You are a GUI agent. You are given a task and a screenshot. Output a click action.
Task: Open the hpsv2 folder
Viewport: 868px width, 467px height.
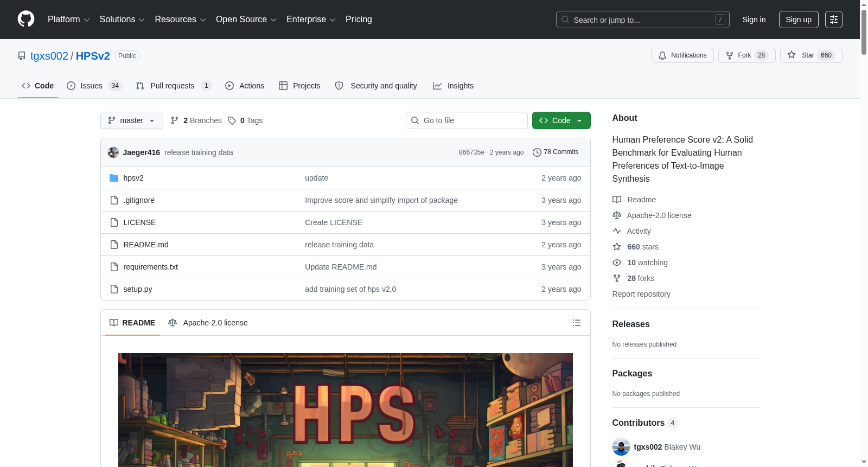tap(133, 178)
